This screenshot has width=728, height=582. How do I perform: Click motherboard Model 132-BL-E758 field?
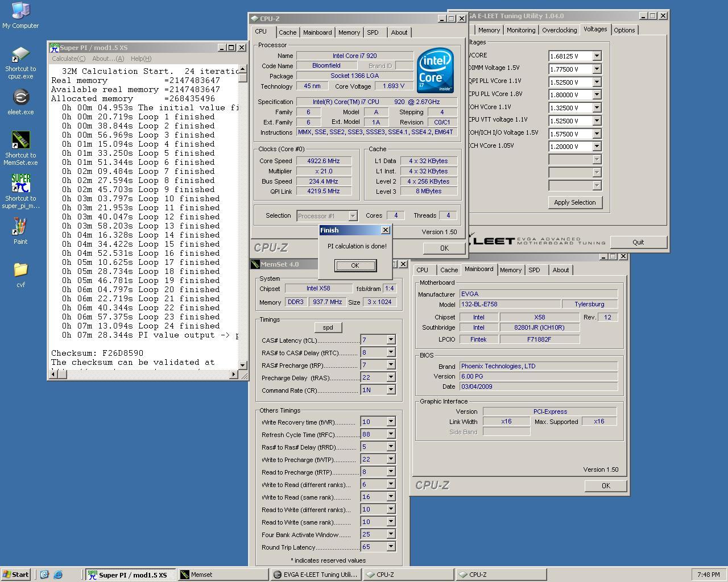(x=510, y=304)
